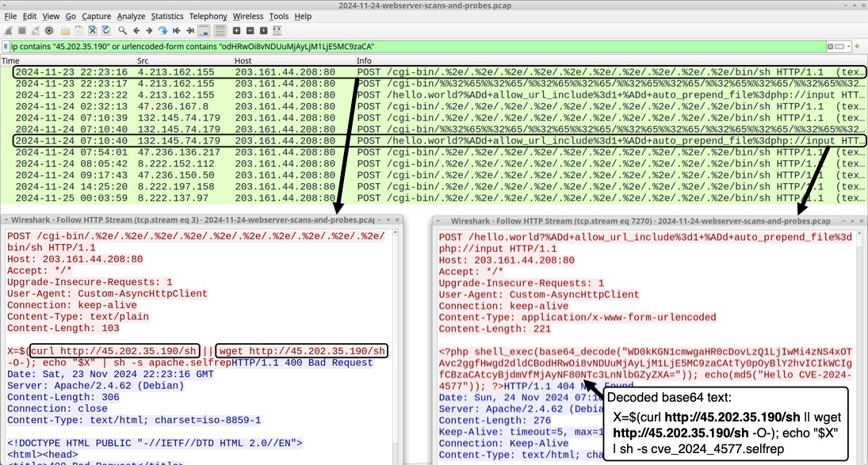Open the Analyze menu
The width and height of the screenshot is (868, 465).
click(x=132, y=17)
